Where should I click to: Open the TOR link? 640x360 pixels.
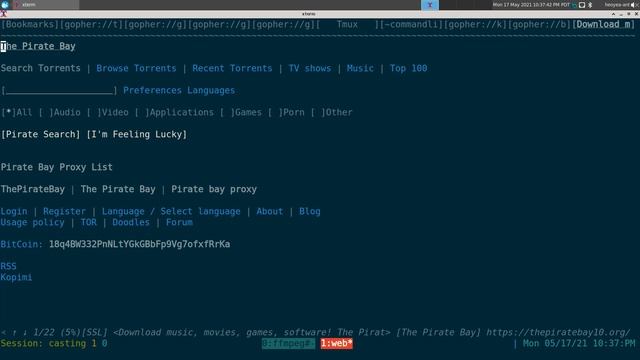coord(89,222)
